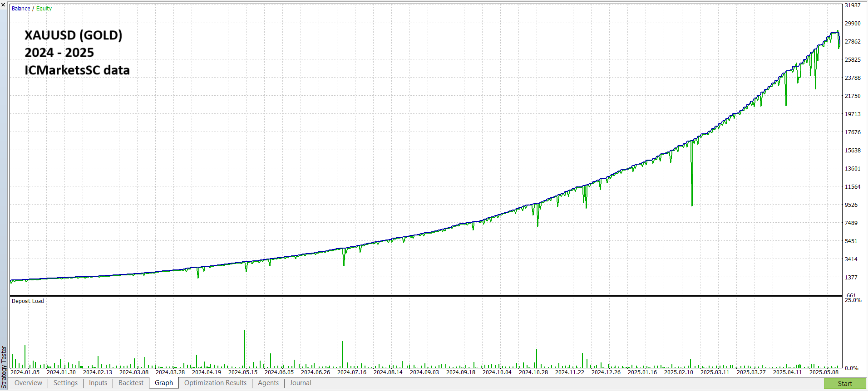
Task: Click the vertical Strategy Tester title
Action: [x=4, y=367]
